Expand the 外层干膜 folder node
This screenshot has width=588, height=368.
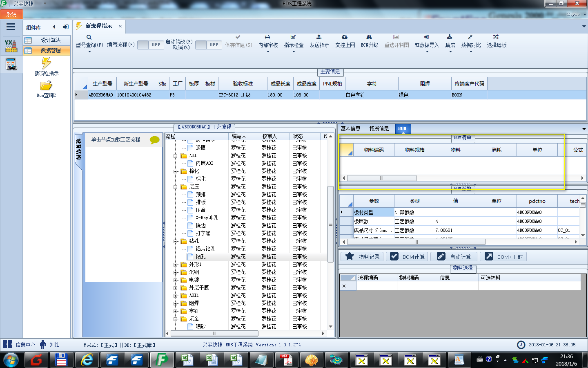[176, 288]
